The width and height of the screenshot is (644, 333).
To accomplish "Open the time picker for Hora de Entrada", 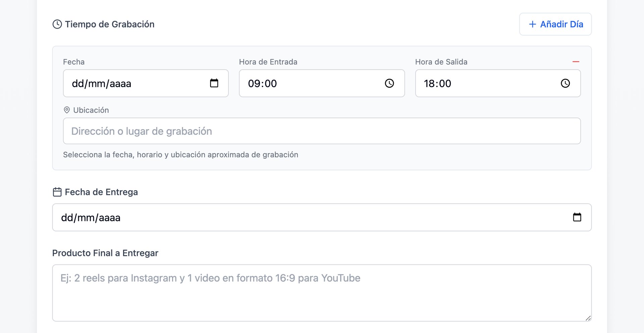I will pyautogui.click(x=389, y=83).
